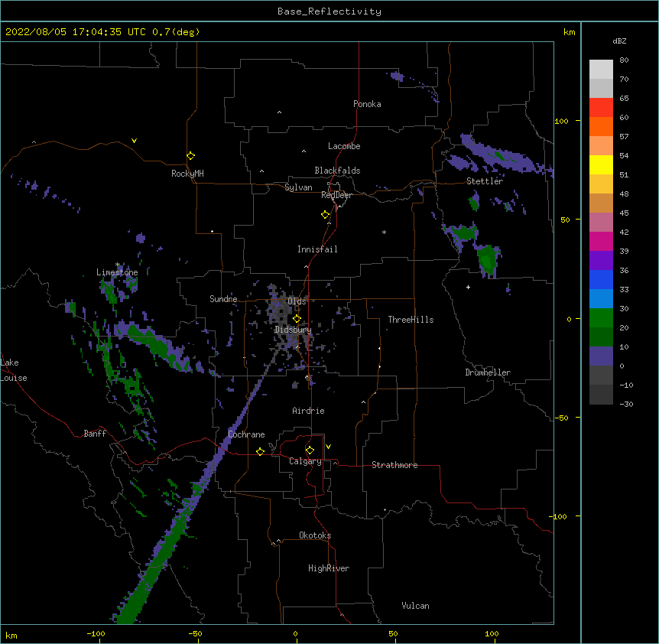Click the Cochrane town label

246,434
